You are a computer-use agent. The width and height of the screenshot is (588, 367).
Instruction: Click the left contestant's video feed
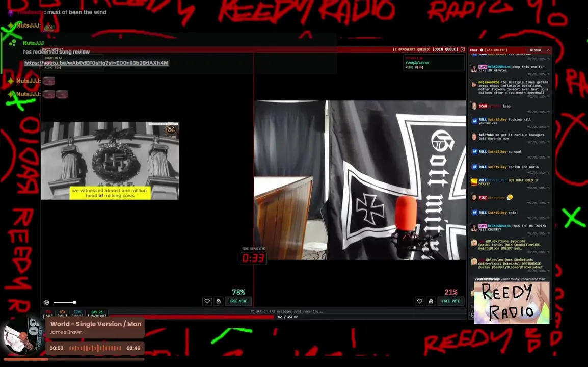(x=110, y=161)
